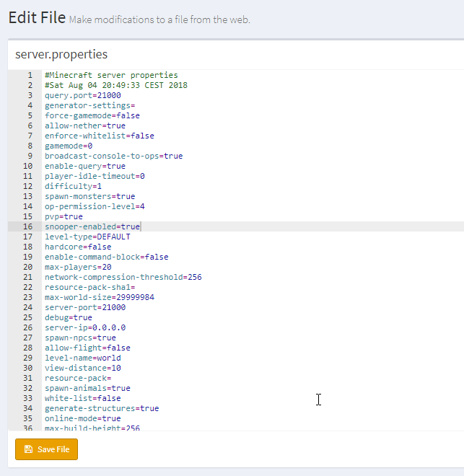Click the enable-command-block=false line
Viewport: 464px width, 476px height.
tap(106, 257)
